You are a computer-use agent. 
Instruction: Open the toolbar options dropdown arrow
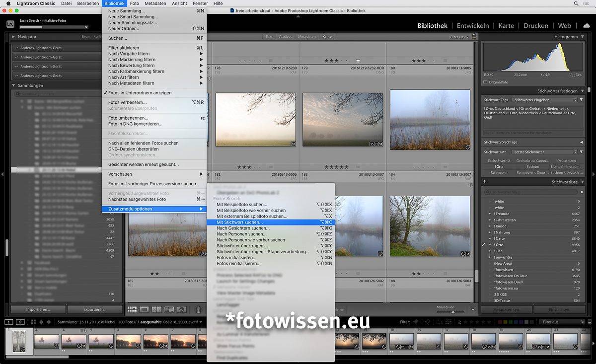[x=473, y=309]
